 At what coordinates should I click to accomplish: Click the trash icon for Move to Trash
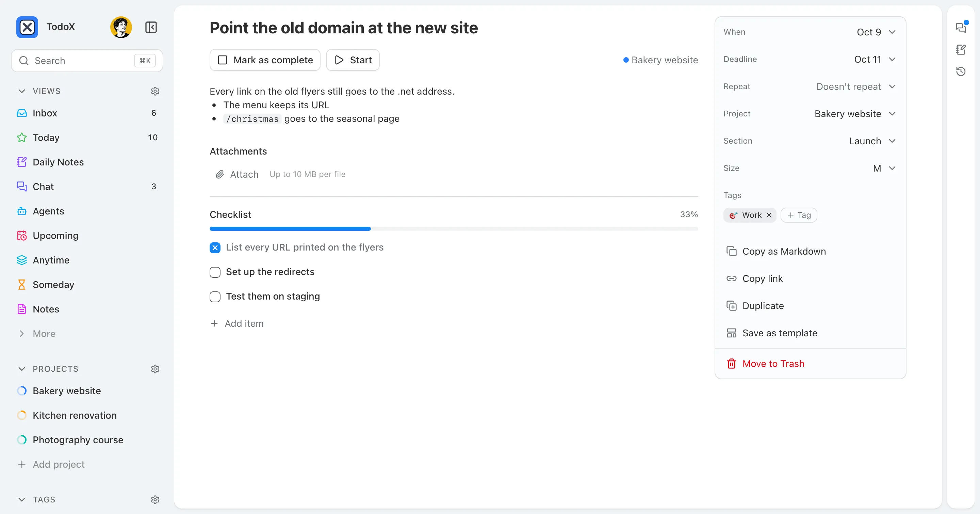(731, 364)
